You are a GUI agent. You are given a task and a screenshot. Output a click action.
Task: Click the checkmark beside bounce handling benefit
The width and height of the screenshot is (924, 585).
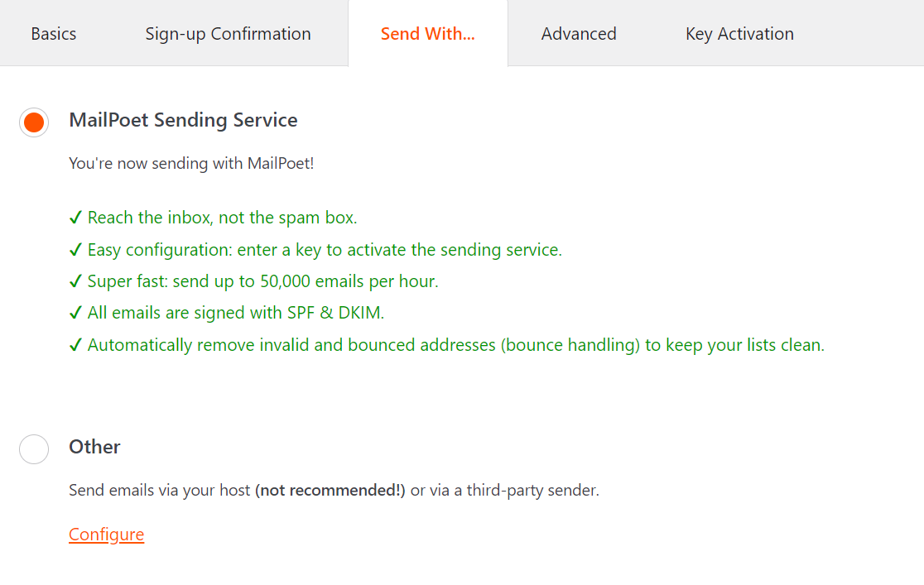click(x=76, y=344)
